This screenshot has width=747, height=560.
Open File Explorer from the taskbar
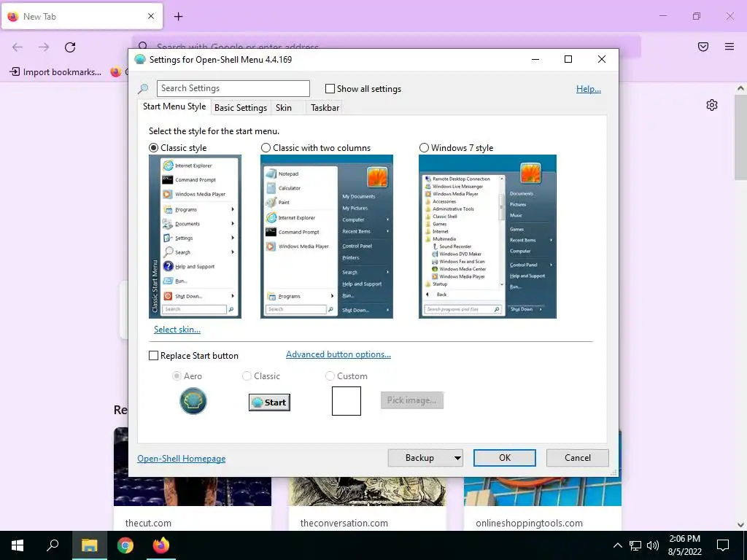[89, 545]
